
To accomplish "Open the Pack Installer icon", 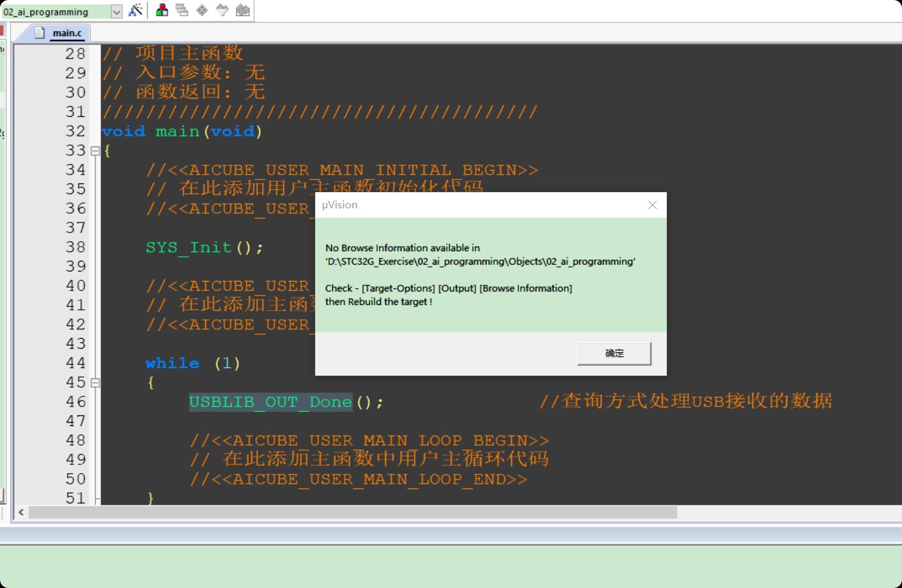I will (x=243, y=10).
